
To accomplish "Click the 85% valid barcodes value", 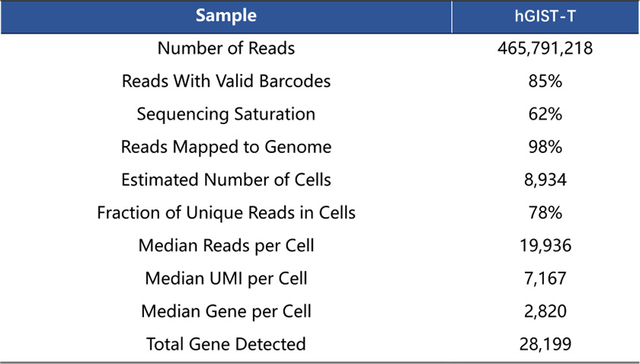I will tap(545, 81).
